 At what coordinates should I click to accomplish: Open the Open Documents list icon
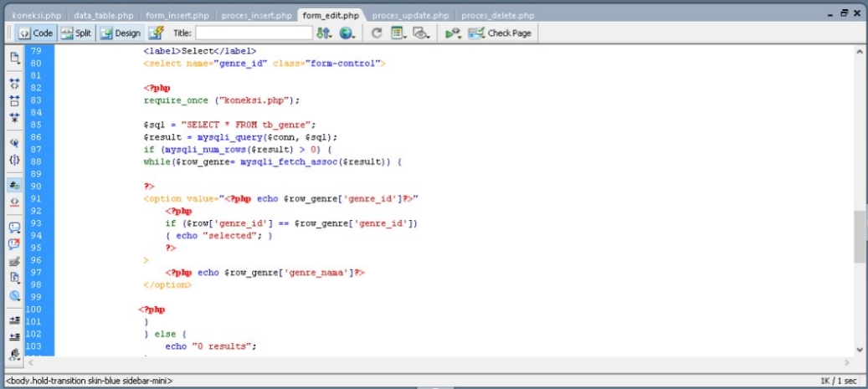(x=14, y=57)
